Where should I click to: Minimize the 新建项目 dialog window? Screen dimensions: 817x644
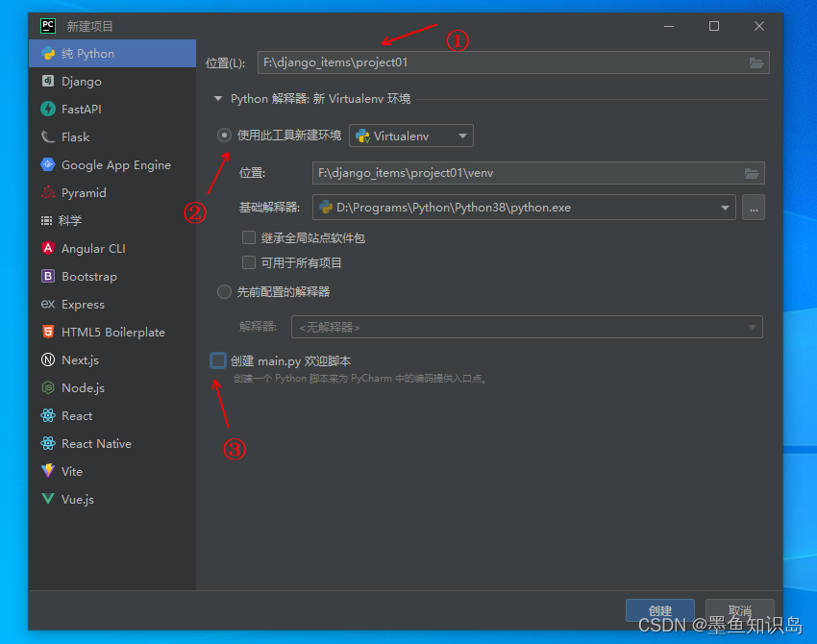[x=669, y=26]
